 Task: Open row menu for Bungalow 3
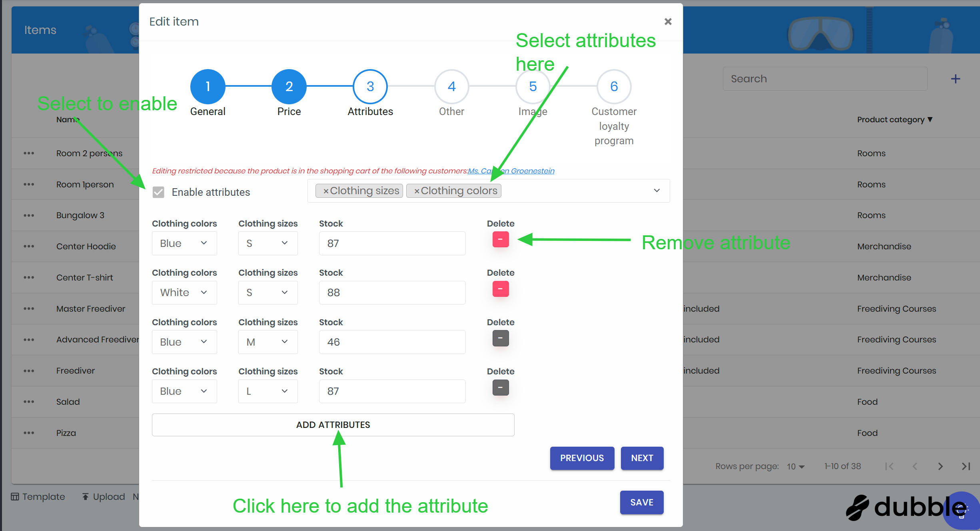(x=29, y=215)
